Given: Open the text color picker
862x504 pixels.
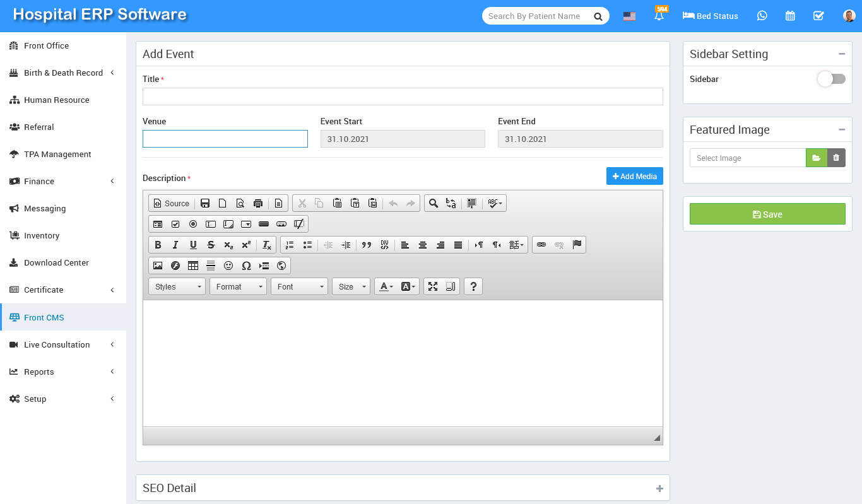Looking at the screenshot, I should 386,286.
